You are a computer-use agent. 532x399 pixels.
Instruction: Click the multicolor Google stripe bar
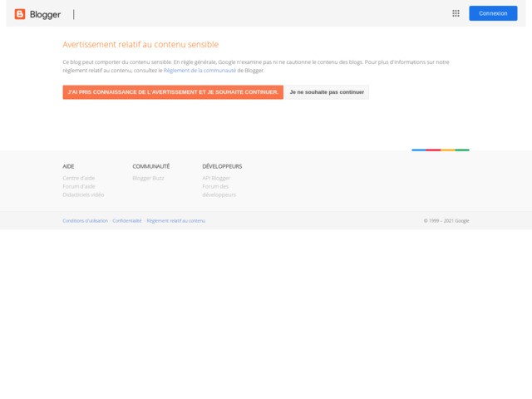[440, 150]
